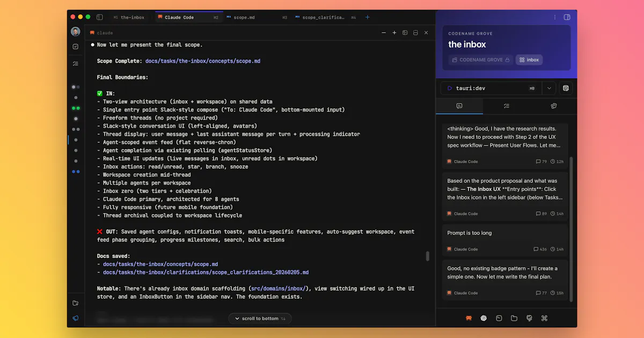Viewport: 644px width, 338px height.
Task: Click the inbox workspace chip
Action: [x=529, y=60]
